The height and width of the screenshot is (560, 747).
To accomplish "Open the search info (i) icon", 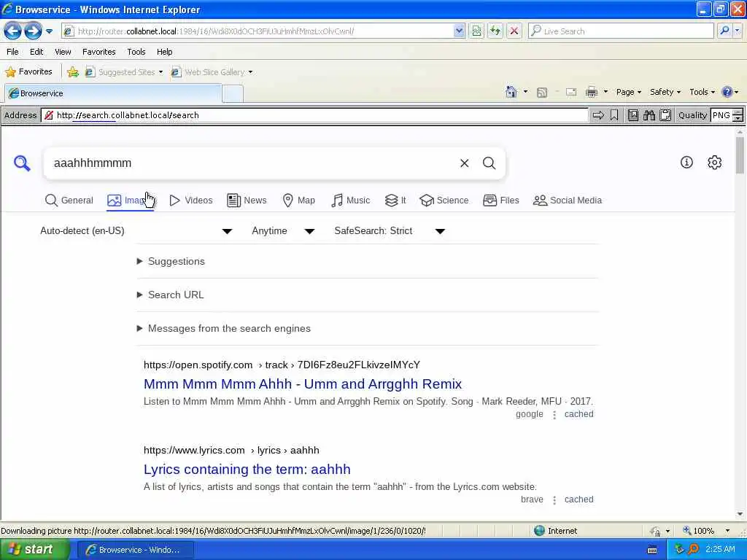I will (686, 163).
